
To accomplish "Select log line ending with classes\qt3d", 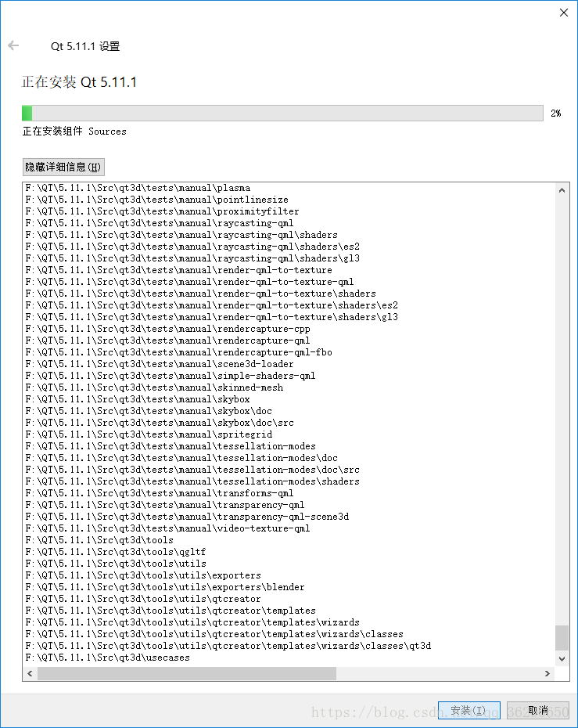I will (228, 646).
